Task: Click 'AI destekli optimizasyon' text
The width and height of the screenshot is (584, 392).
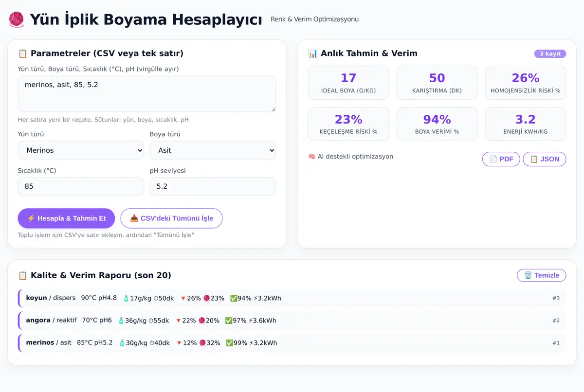Action: tap(355, 157)
